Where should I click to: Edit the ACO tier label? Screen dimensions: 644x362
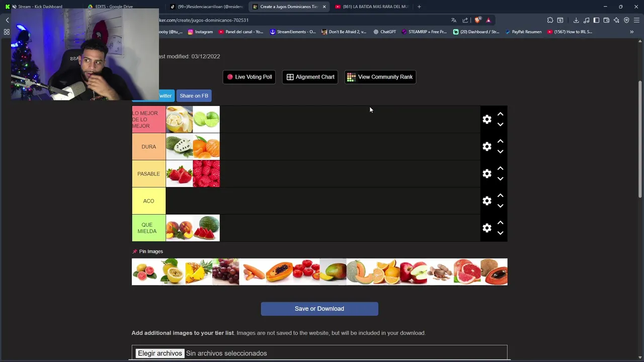pyautogui.click(x=148, y=201)
